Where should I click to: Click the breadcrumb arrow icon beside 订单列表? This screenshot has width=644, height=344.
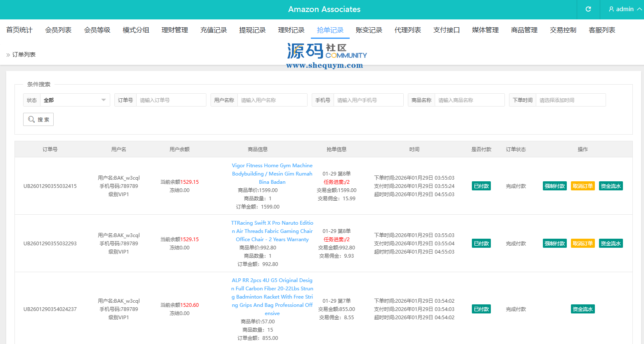coord(8,55)
